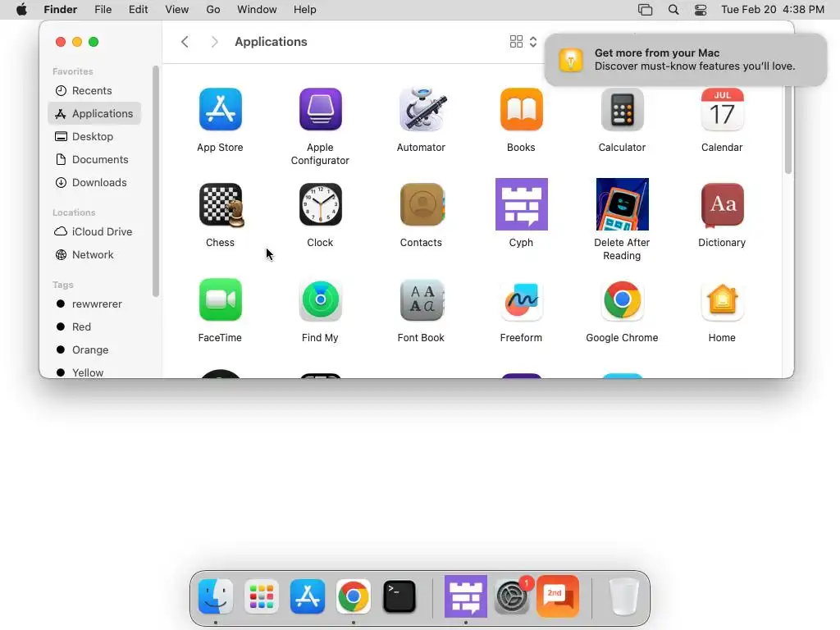The image size is (840, 630).
Task: Open the Trash in the Dock
Action: (624, 596)
